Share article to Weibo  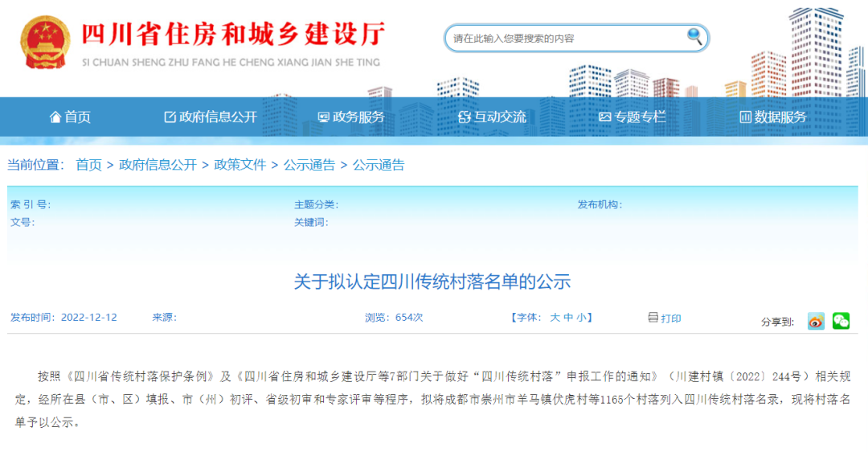pyautogui.click(x=816, y=321)
